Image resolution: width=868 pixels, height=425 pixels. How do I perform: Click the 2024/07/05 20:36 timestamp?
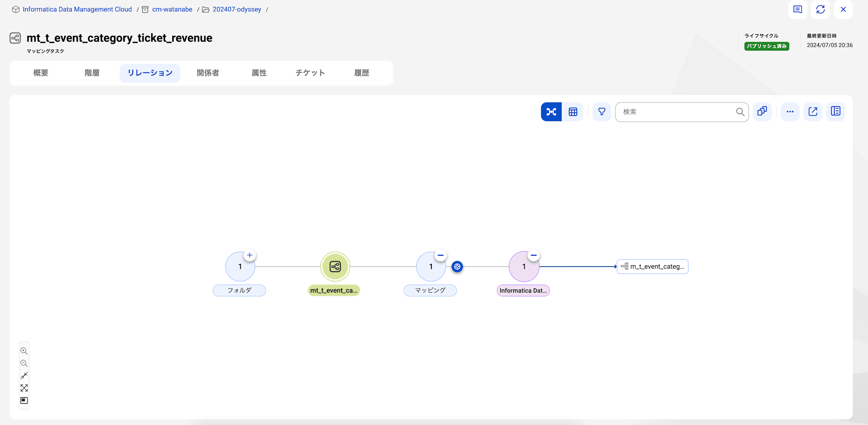coord(830,45)
